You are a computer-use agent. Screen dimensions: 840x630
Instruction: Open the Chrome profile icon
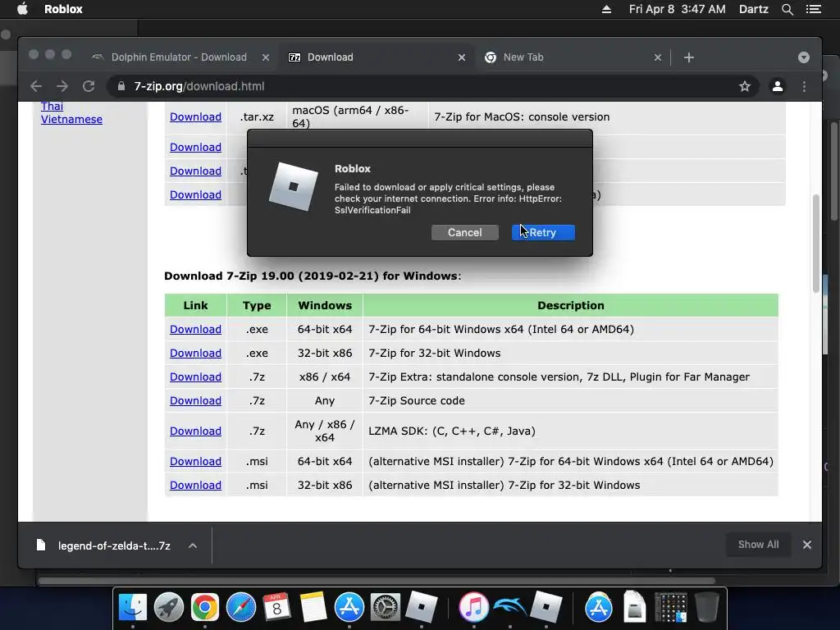coord(778,86)
